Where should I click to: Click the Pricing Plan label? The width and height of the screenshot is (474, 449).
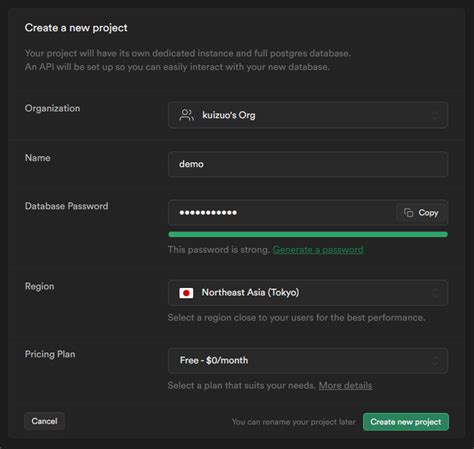click(x=50, y=354)
